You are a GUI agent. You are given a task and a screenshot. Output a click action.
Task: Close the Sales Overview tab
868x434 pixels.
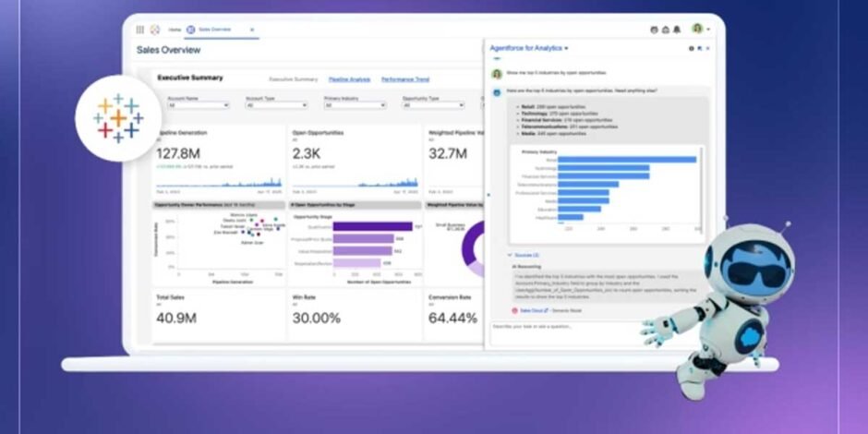tap(252, 30)
